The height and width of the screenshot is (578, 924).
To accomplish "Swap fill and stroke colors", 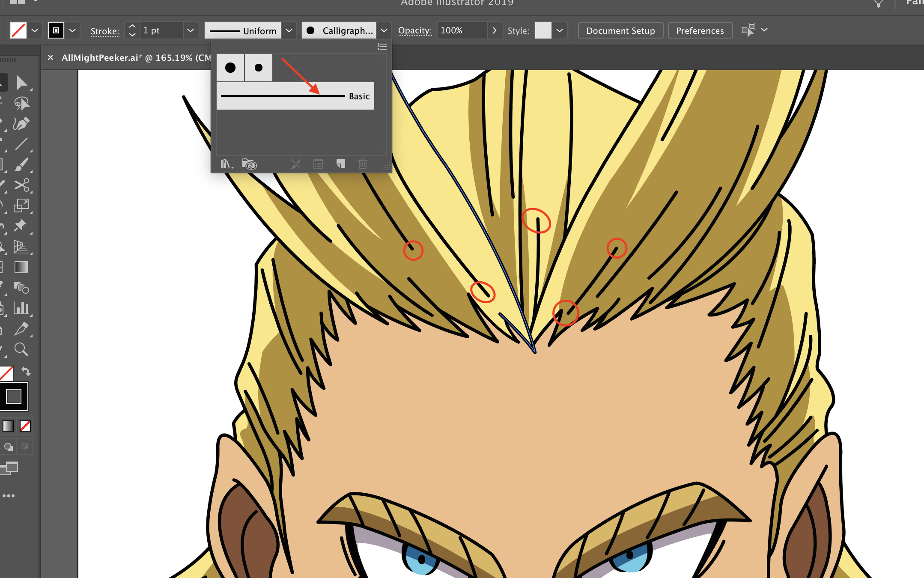I will (26, 371).
